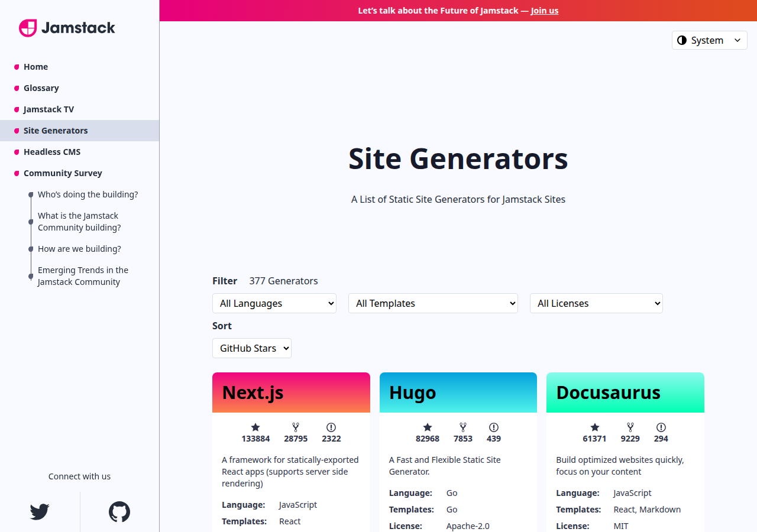Click the 82968 stars count
The image size is (757, 532).
[428, 439]
